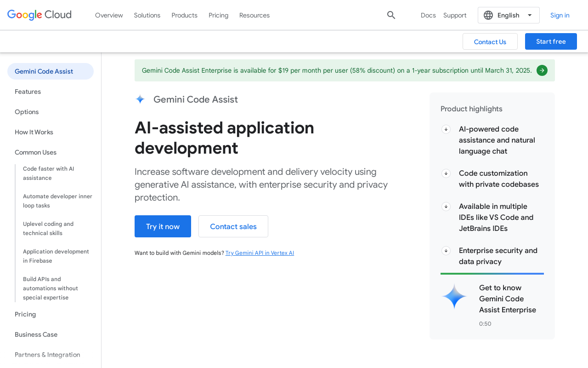Click the Google Cloud logo
The image size is (588, 368).
[x=40, y=15]
